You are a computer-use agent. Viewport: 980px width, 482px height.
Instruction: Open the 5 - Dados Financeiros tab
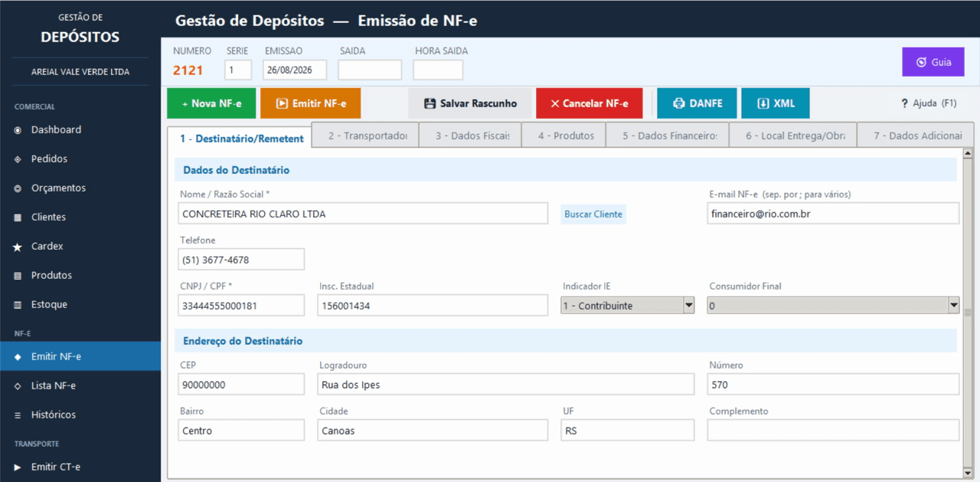668,135
